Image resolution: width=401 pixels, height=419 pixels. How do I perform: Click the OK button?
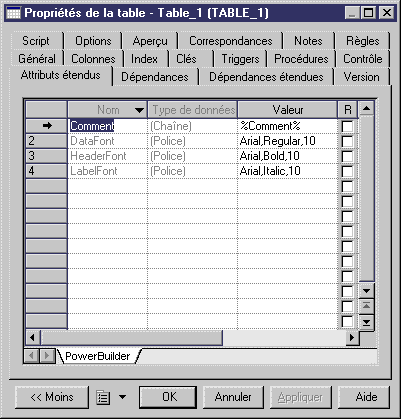168,397
